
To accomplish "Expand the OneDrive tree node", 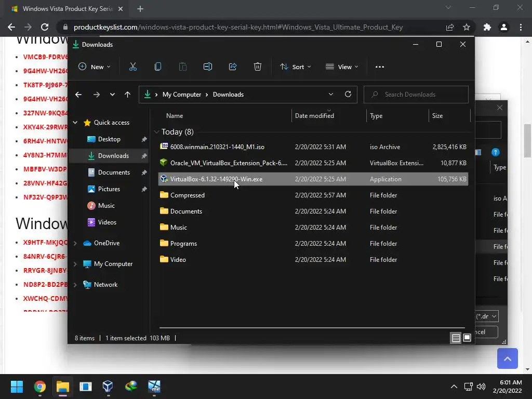I will (75, 243).
